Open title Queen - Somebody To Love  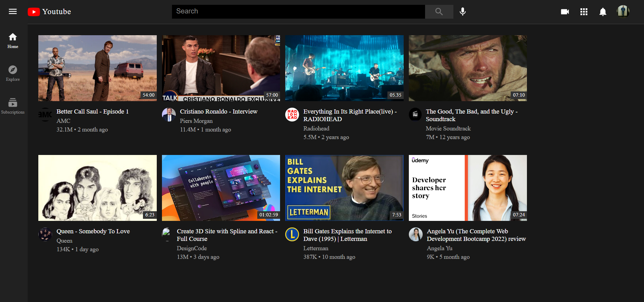pyautogui.click(x=93, y=231)
